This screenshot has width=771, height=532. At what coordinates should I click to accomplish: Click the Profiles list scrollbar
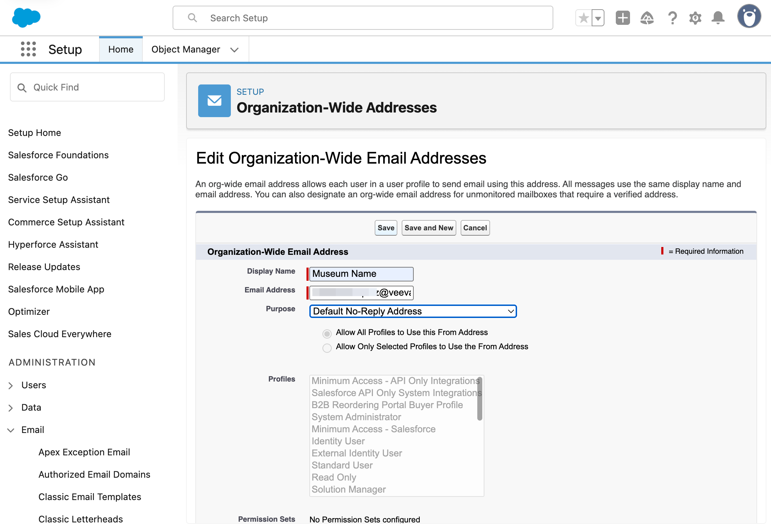tap(479, 399)
